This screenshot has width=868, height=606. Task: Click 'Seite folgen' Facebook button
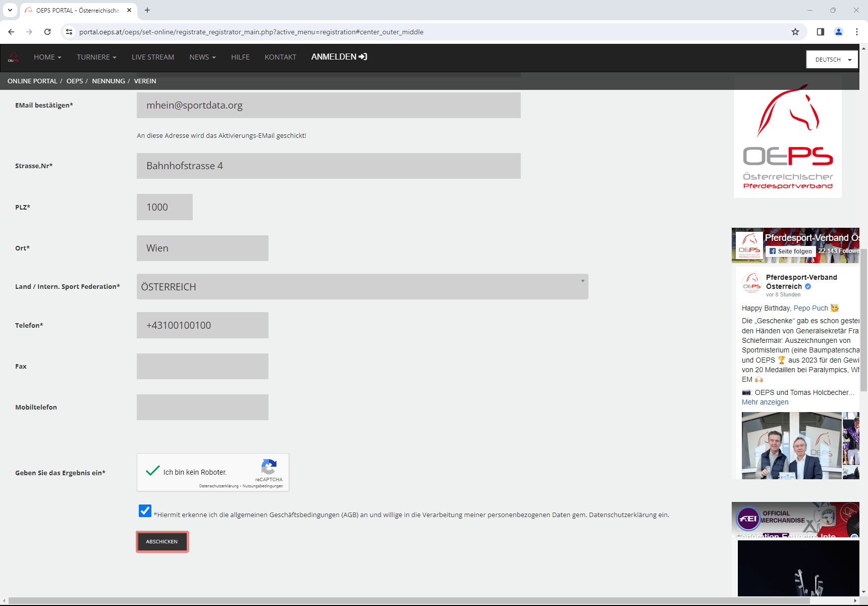pos(790,251)
